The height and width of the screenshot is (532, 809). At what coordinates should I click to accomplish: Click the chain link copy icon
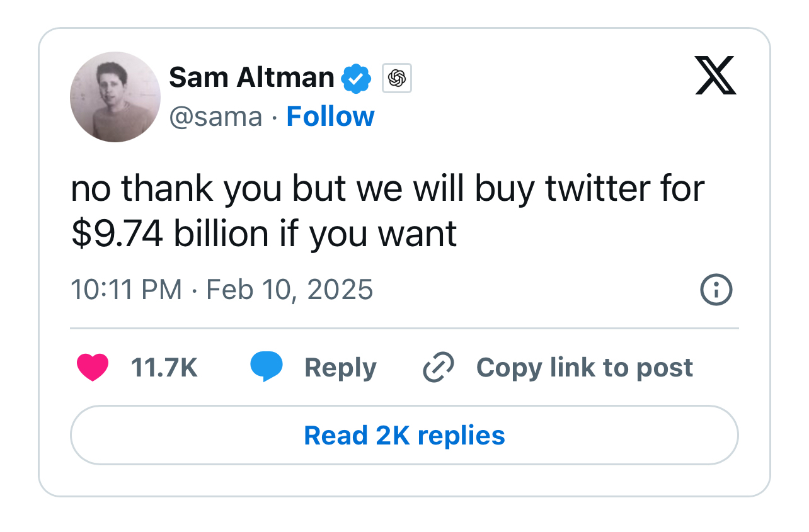(x=439, y=368)
